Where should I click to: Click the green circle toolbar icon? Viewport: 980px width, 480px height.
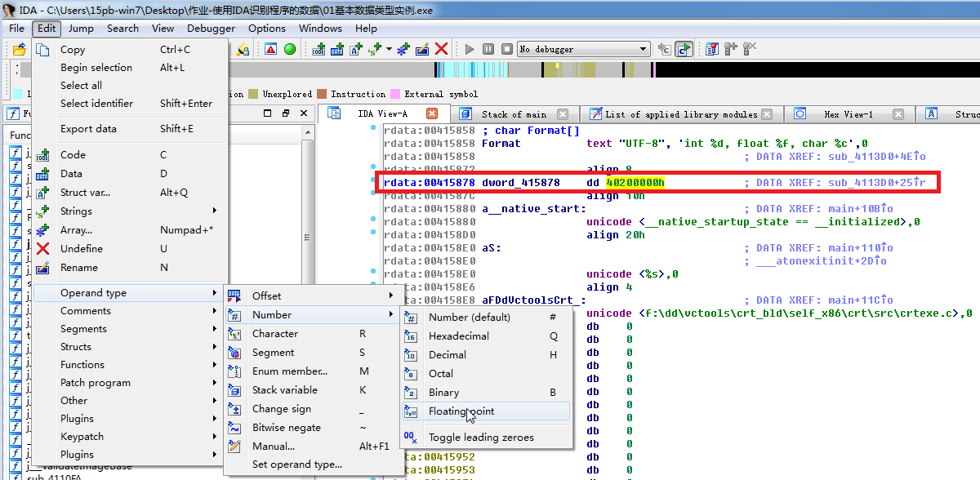[290, 49]
